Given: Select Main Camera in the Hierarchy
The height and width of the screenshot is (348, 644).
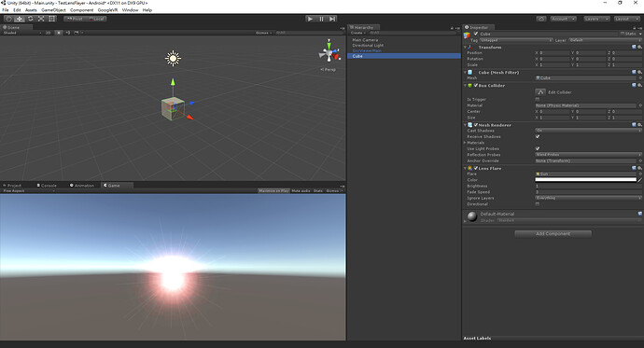Looking at the screenshot, I should tap(365, 40).
